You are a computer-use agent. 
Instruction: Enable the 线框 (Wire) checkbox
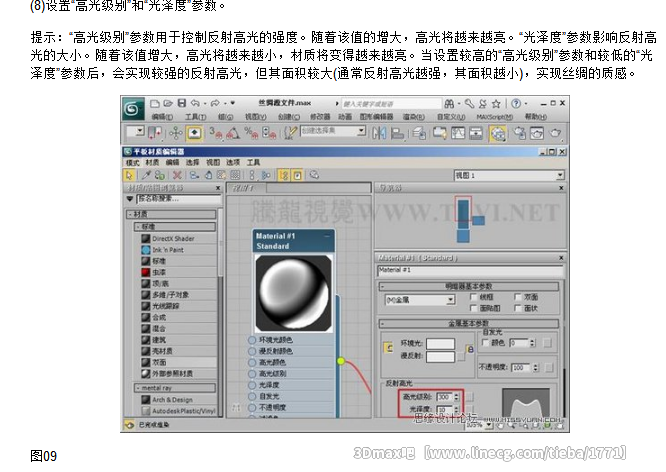coord(473,297)
